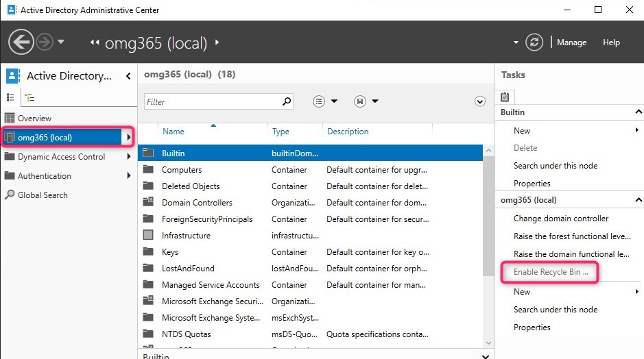Open the Help menu
Image resolution: width=644 pixels, height=359 pixels.
(611, 42)
